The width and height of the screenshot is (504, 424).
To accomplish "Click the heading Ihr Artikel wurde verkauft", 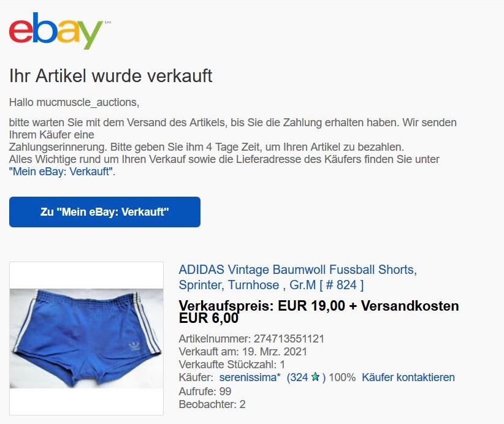I will (x=110, y=76).
